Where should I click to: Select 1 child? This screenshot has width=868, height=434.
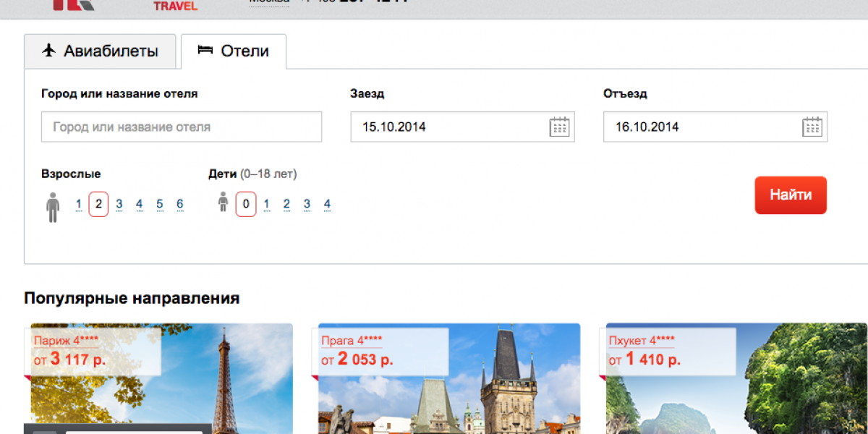point(266,204)
